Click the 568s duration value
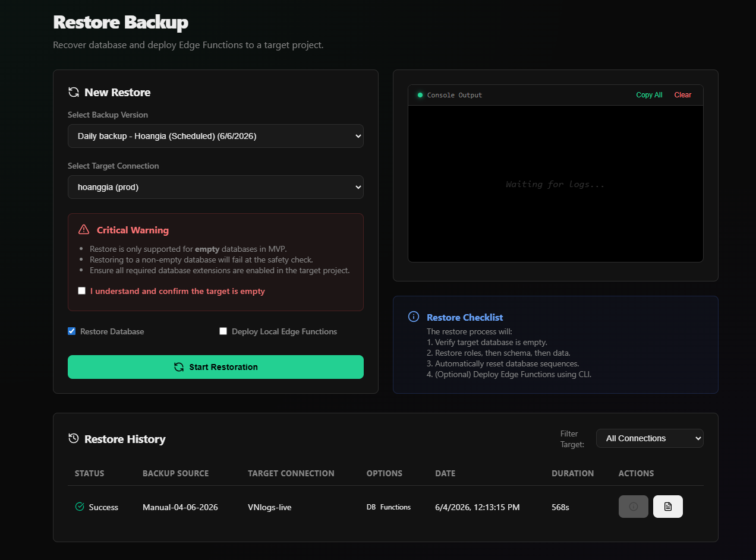 pos(560,507)
